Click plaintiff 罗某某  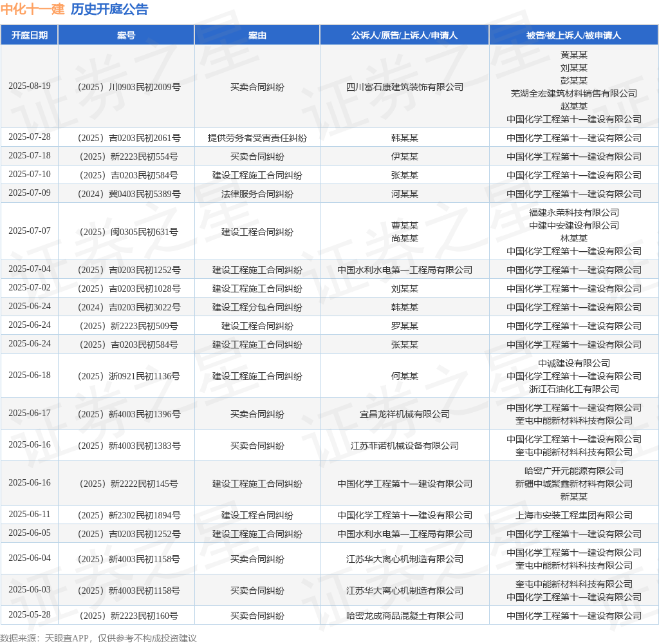404,326
